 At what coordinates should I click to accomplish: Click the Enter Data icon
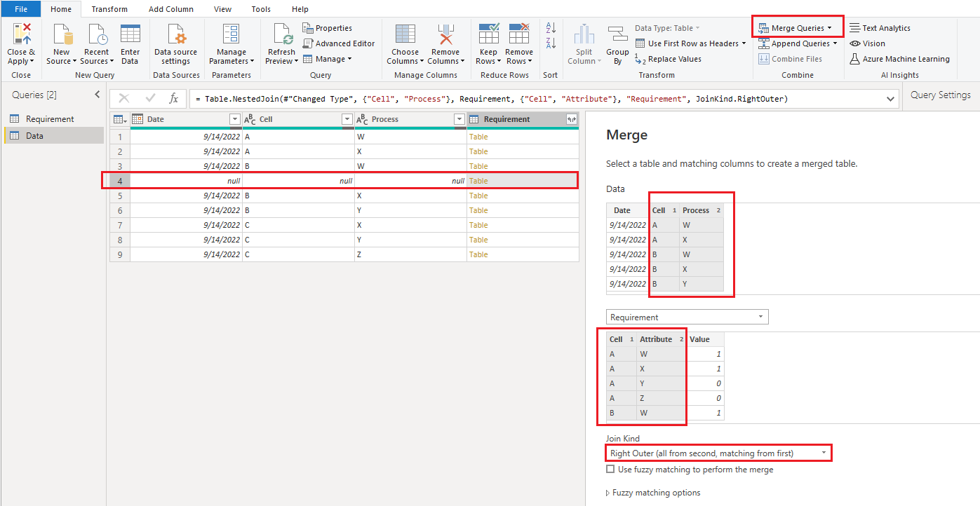(130, 35)
